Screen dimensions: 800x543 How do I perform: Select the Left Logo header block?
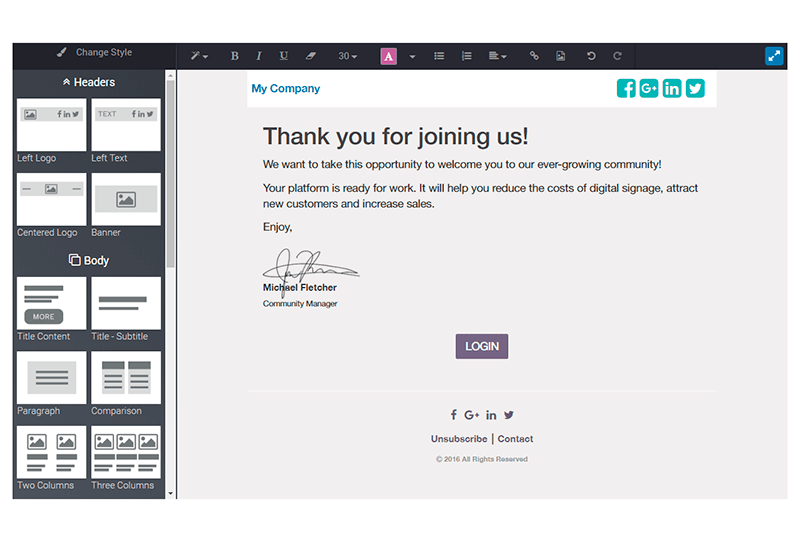(x=52, y=125)
